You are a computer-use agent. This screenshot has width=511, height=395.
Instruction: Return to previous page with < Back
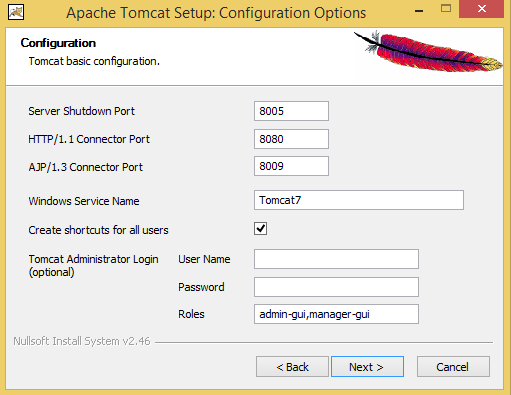292,367
